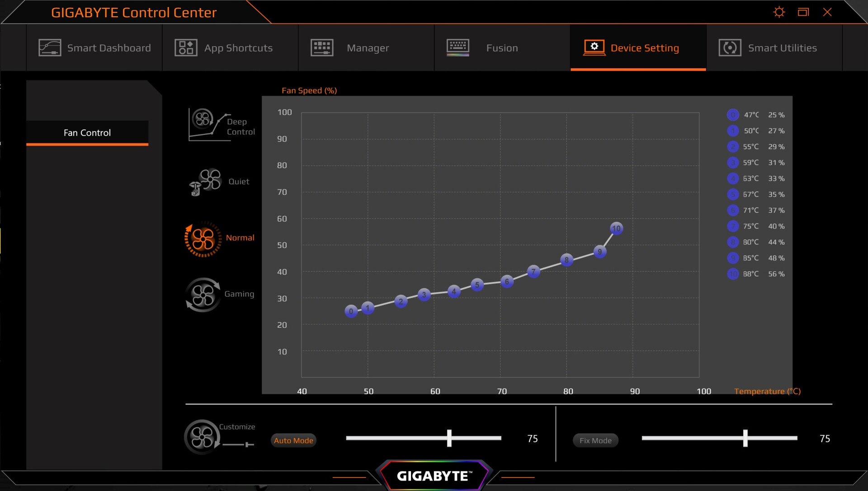Click the GIGABYTE logo badge at bottom
This screenshot has width=868, height=491.
434,476
